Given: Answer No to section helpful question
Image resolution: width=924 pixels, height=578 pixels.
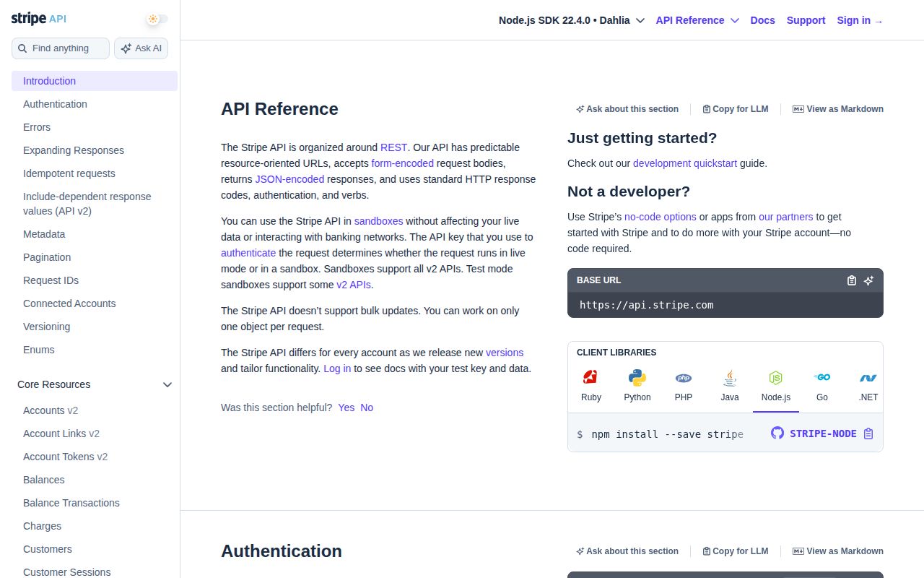Looking at the screenshot, I should tap(367, 407).
